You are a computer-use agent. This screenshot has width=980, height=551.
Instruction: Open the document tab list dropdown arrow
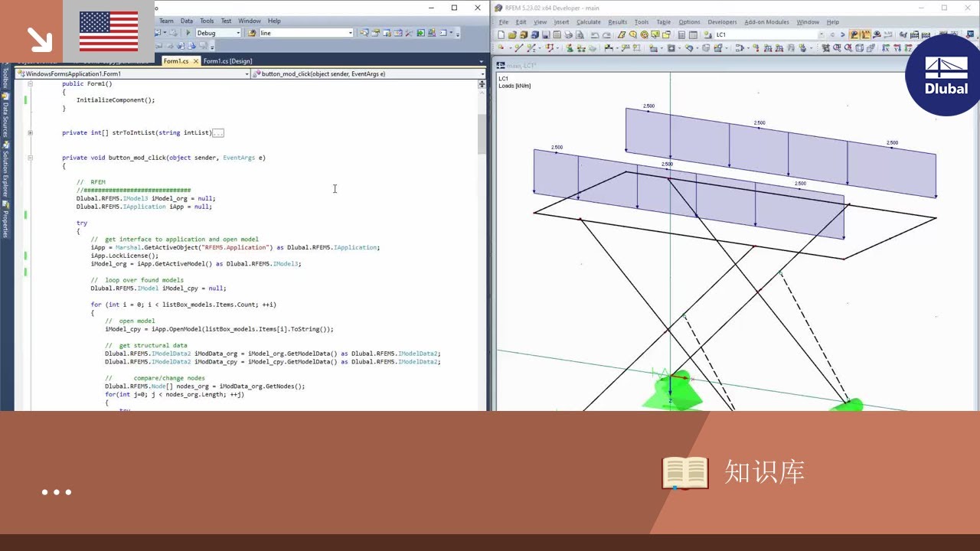coord(482,61)
